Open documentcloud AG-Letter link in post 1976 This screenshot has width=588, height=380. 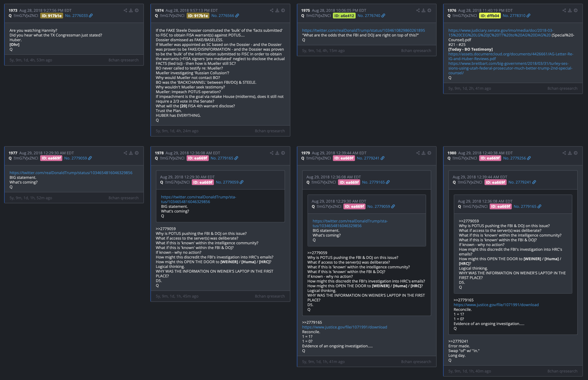point(510,56)
